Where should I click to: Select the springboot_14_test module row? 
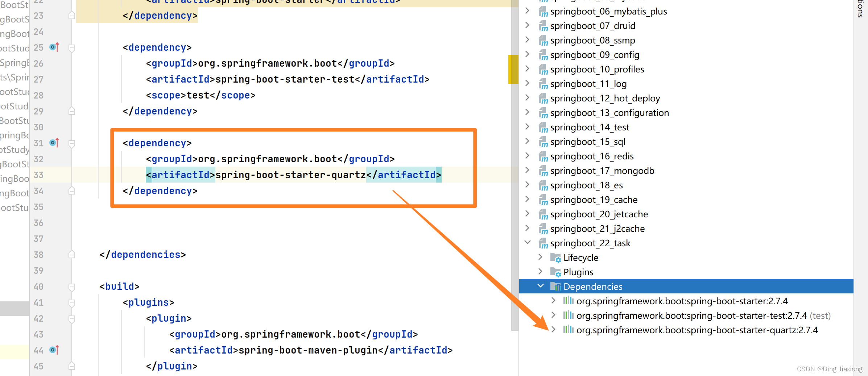pos(686,128)
